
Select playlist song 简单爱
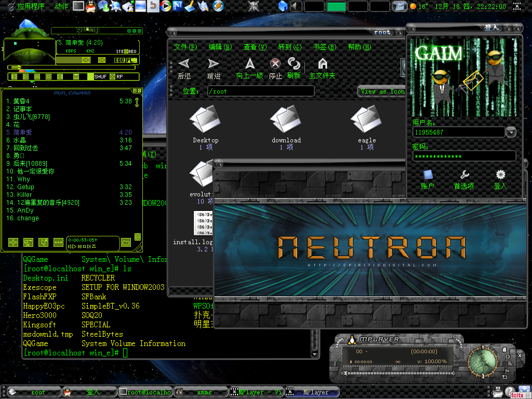pos(69,132)
